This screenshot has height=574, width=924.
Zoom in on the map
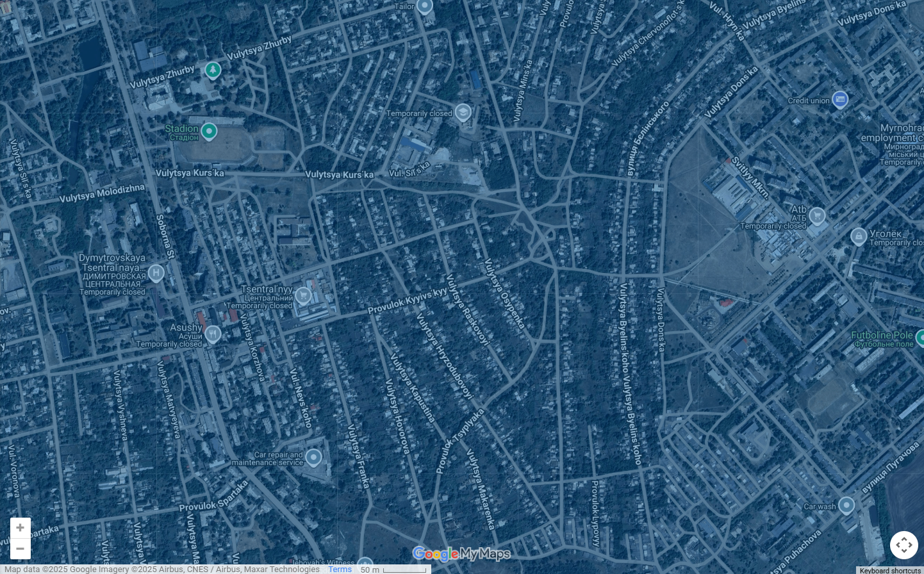pos(21,528)
